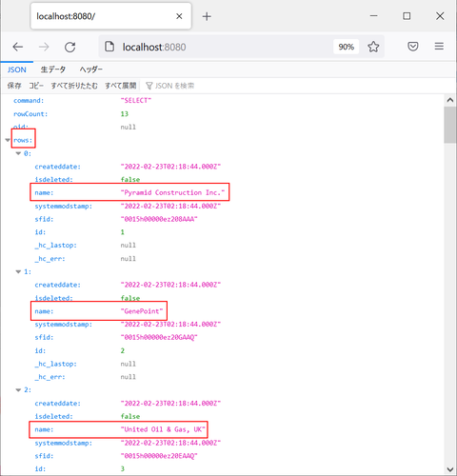Select the "Pyramid Construction Inc." value
Screen dimensions: 457x476
[172, 192]
